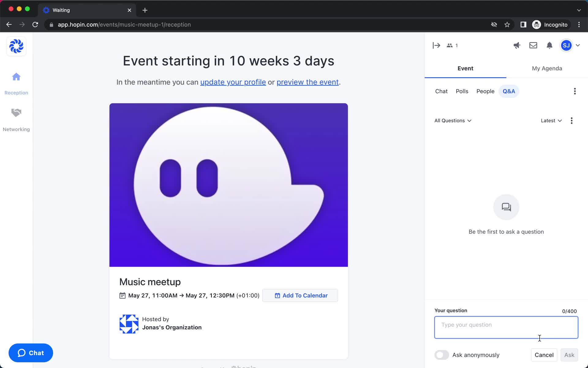Click the Polls panel icon

click(x=462, y=91)
